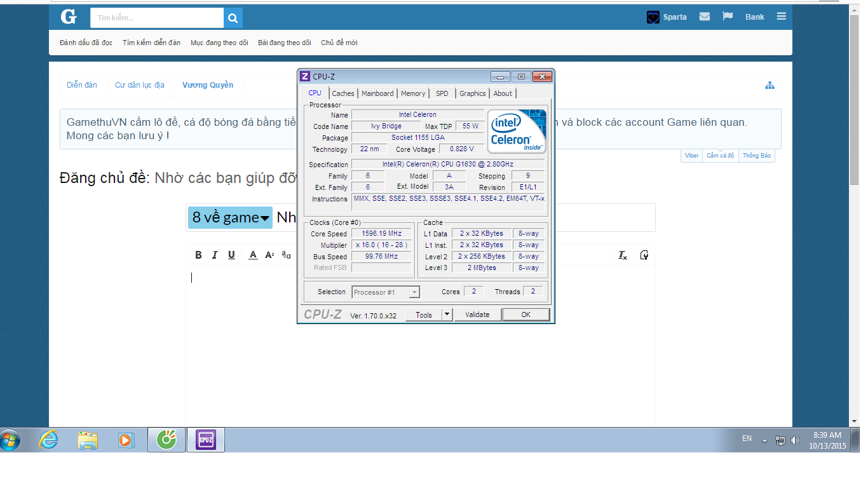868x488 pixels.
Task: Click the remove formatting icon
Action: [623, 255]
